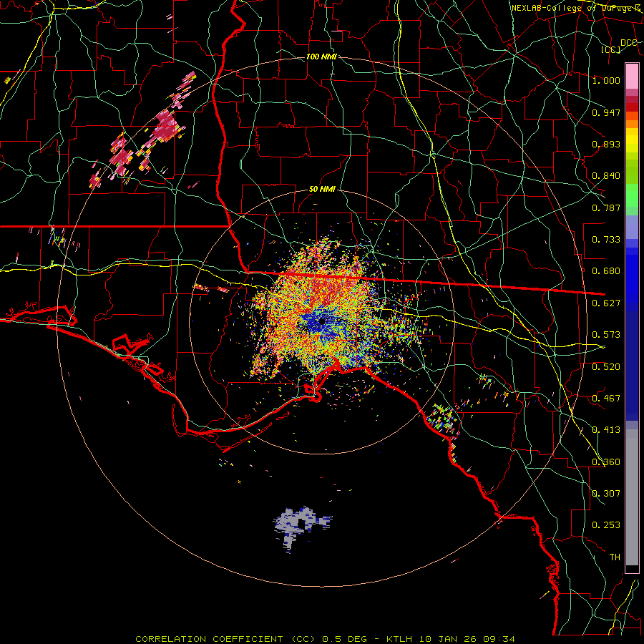Click the black radar site dot at center
Viewport: 644px width, 644px height.
click(x=323, y=321)
